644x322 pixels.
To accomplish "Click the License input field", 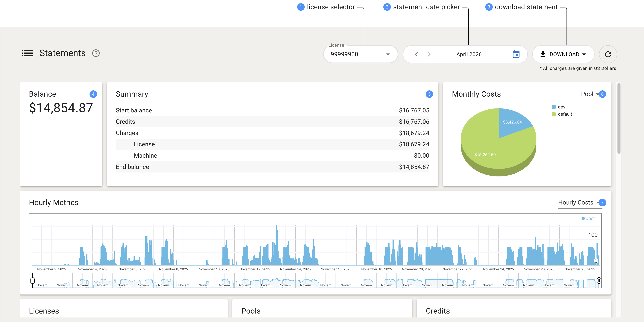I will 361,54.
